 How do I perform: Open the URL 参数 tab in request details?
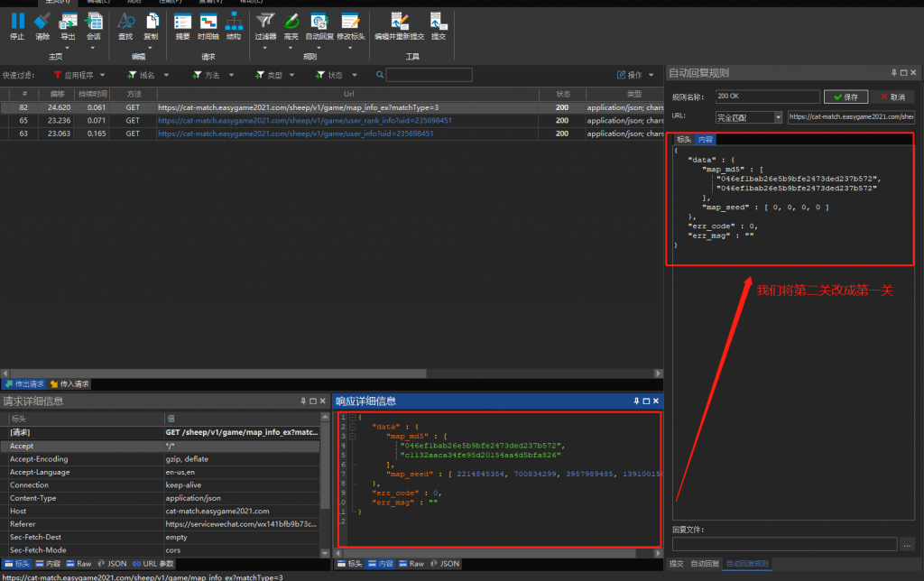click(x=152, y=564)
